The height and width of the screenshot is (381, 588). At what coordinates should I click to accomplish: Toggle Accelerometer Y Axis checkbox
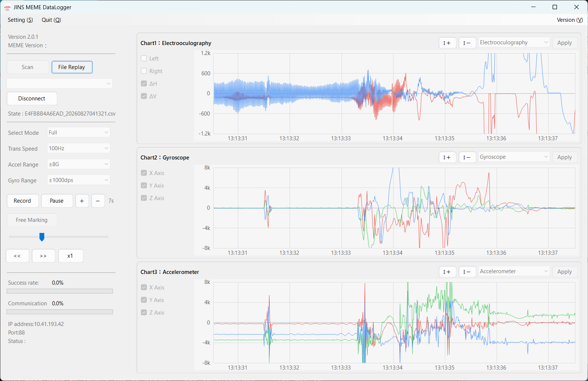pyautogui.click(x=144, y=300)
